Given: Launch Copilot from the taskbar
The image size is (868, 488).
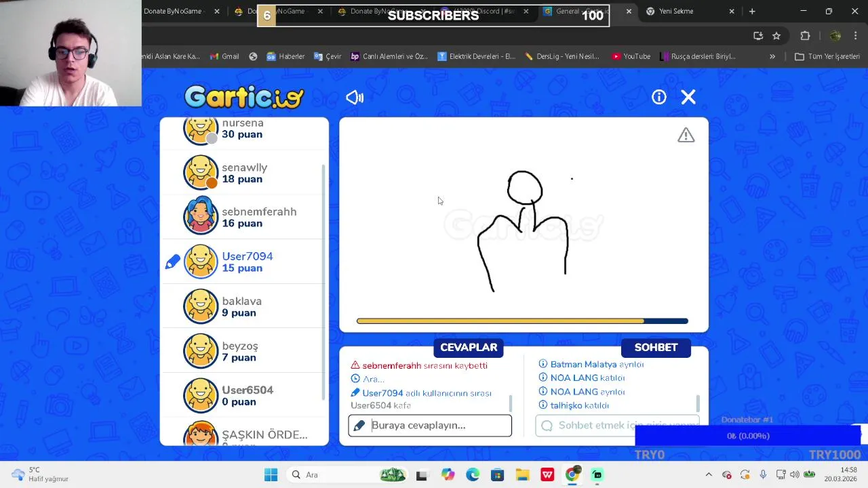Looking at the screenshot, I should tap(448, 474).
